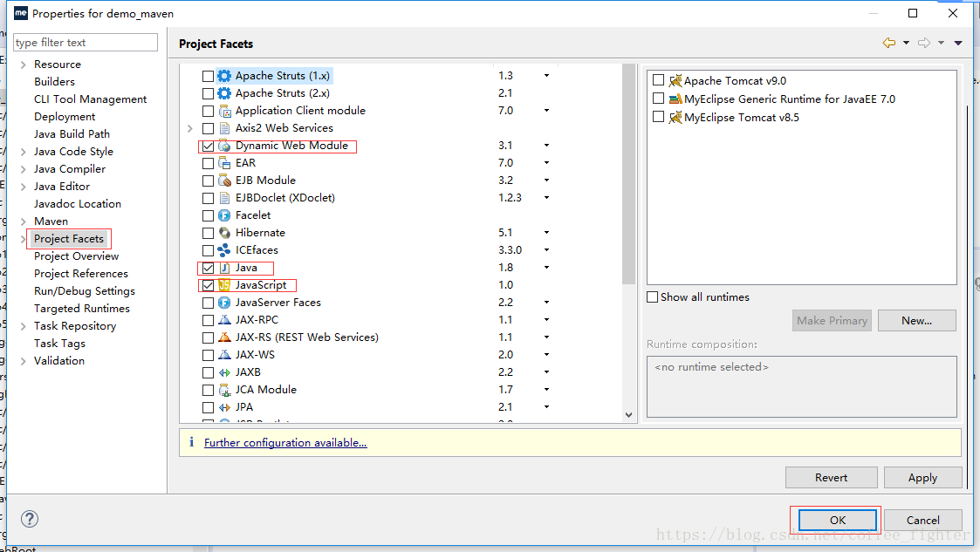This screenshot has height=552, width=980.
Task: Click the Apply button
Action: (922, 478)
